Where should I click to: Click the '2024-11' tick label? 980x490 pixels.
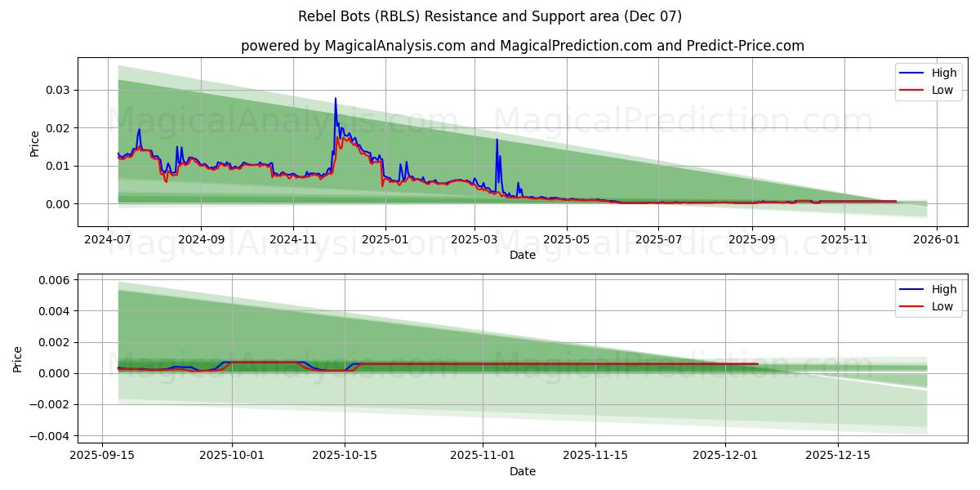click(x=292, y=240)
